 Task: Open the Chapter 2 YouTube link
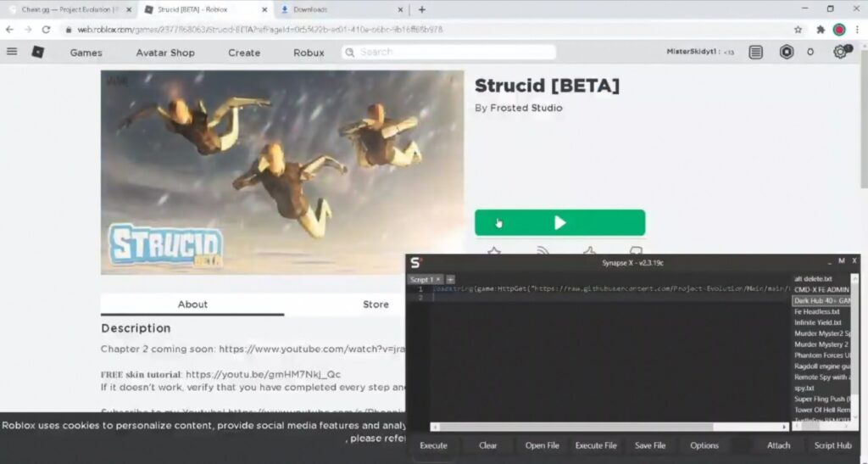[312, 349]
